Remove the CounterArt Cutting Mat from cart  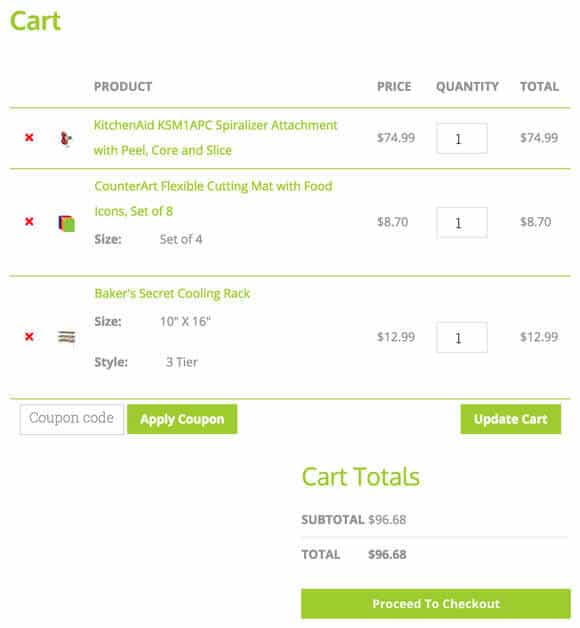[x=29, y=221]
